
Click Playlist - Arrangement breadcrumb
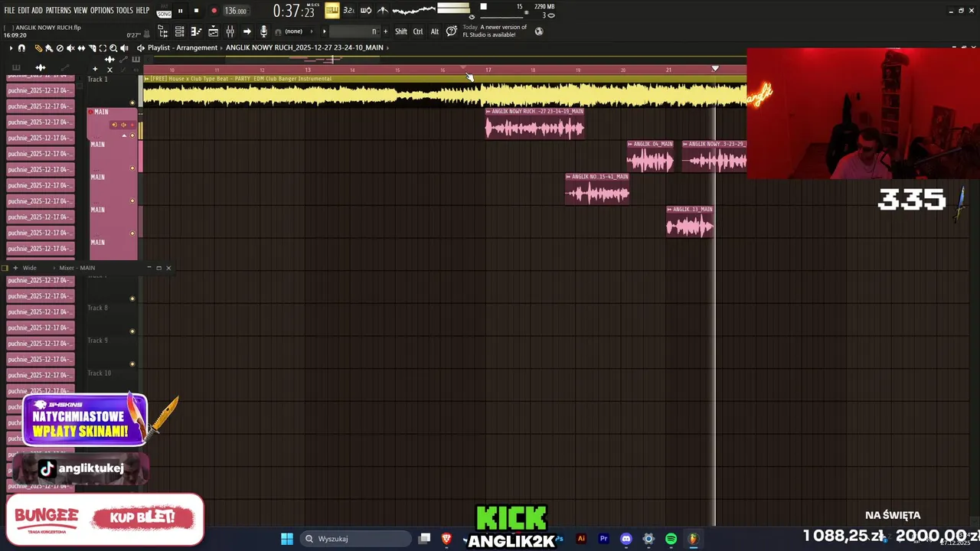point(182,48)
